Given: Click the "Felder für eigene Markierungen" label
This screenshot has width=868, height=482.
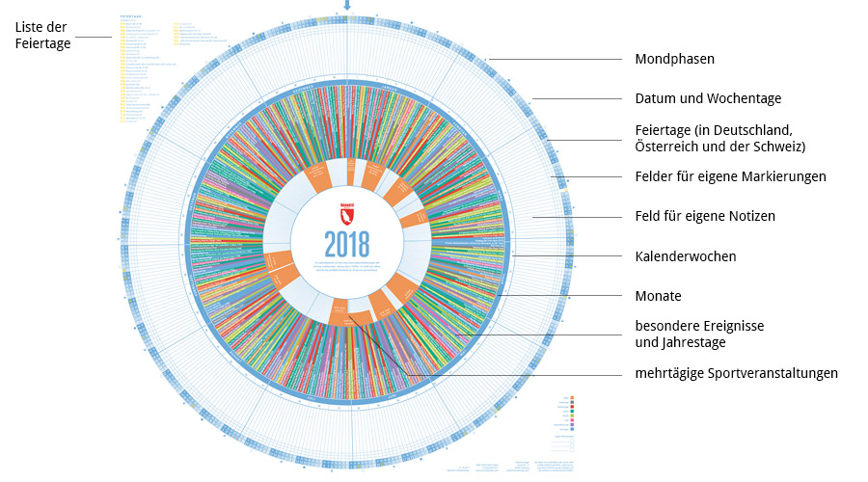Looking at the screenshot, I should (x=730, y=176).
